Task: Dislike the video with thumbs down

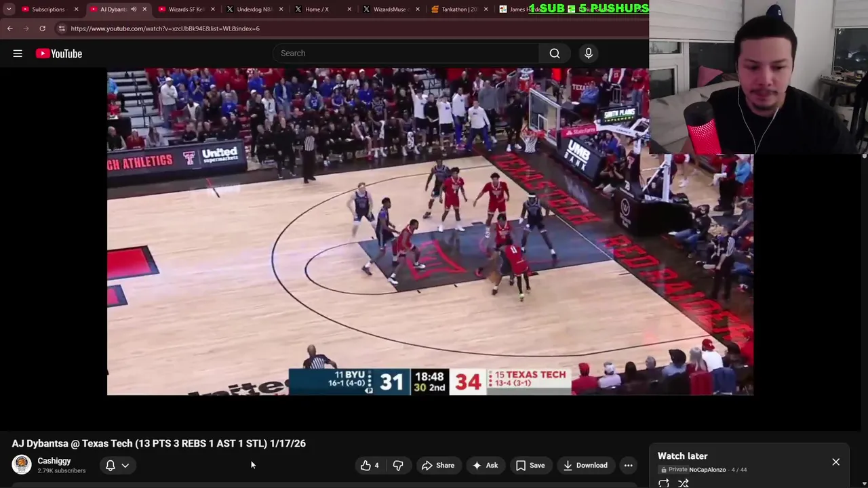Action: pyautogui.click(x=398, y=466)
